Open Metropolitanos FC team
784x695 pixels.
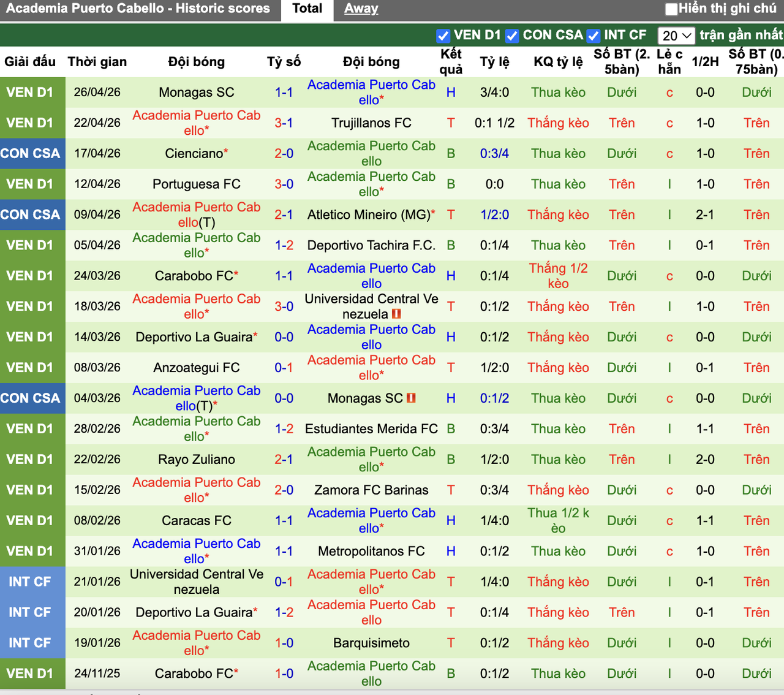click(x=371, y=552)
